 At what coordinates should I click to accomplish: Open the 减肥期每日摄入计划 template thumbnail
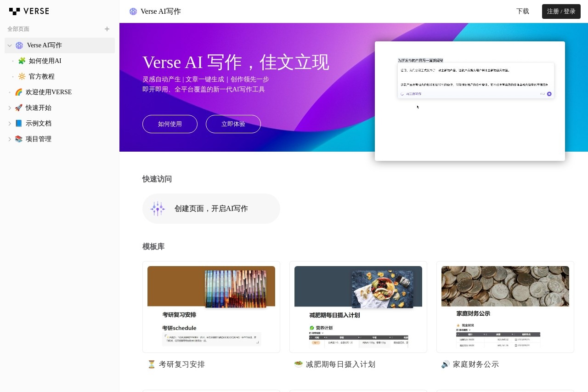coord(358,307)
